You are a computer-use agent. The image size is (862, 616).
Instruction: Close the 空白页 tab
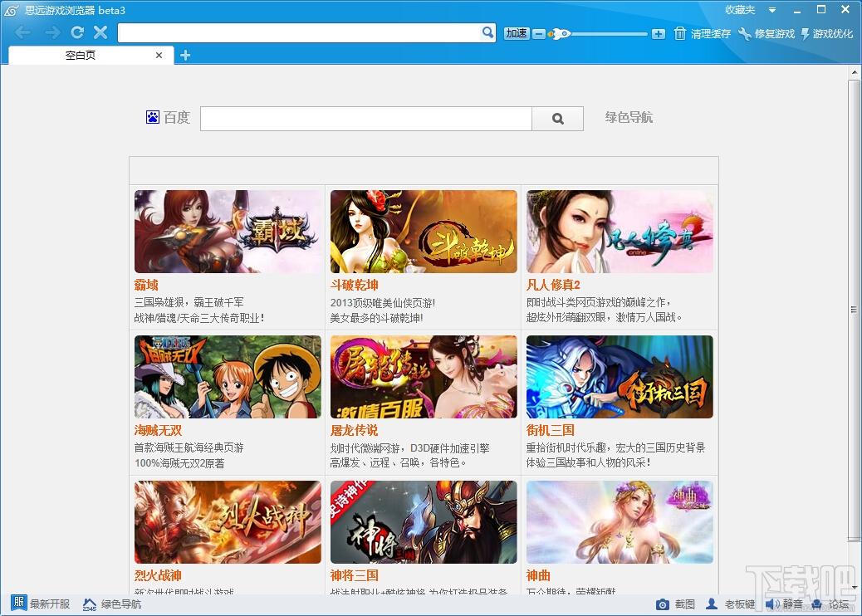click(159, 55)
